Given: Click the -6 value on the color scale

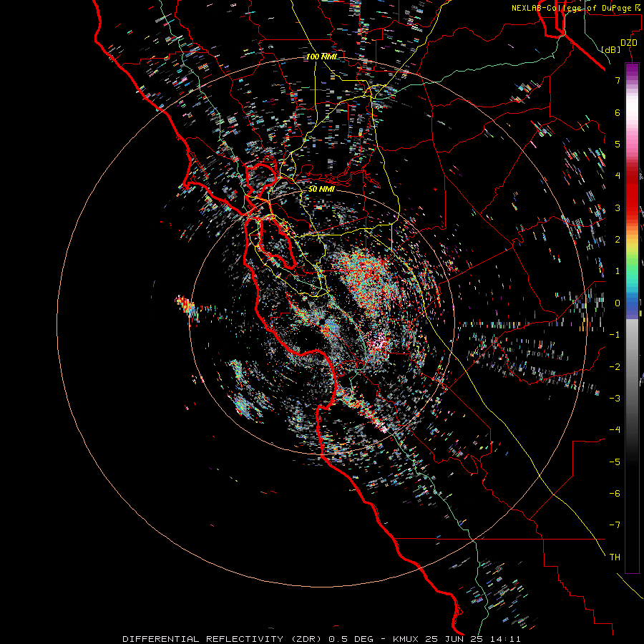Looking at the screenshot, I should [615, 494].
